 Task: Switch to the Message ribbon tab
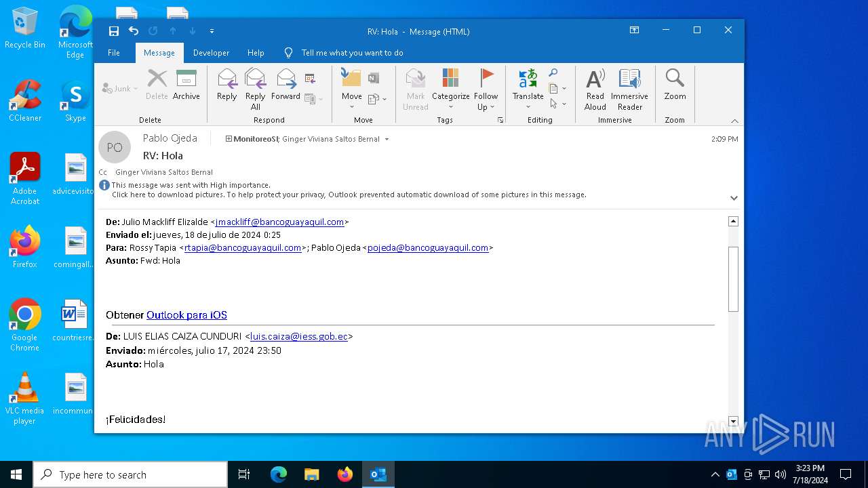pyautogui.click(x=159, y=53)
